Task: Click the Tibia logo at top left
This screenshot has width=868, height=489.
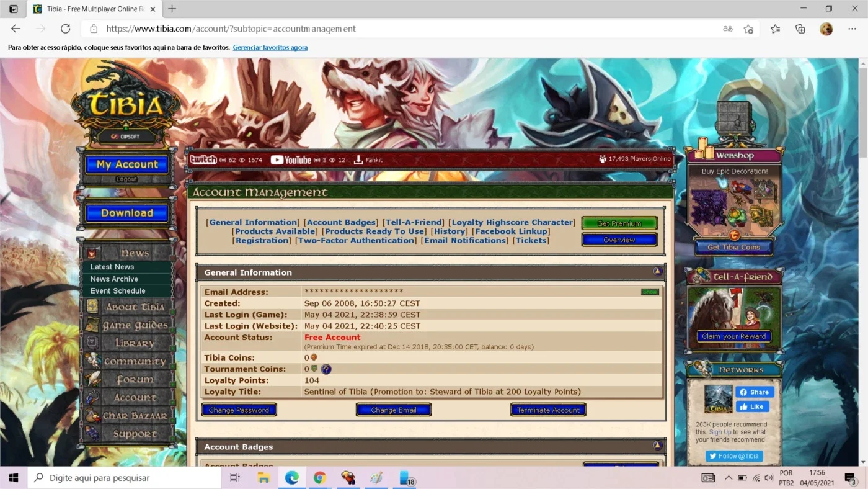Action: tap(126, 104)
